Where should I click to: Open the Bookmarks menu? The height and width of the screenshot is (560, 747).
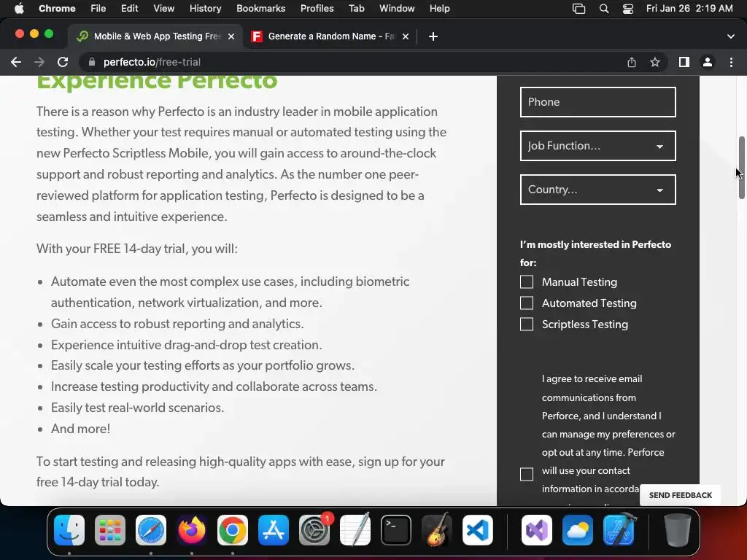[x=260, y=9]
